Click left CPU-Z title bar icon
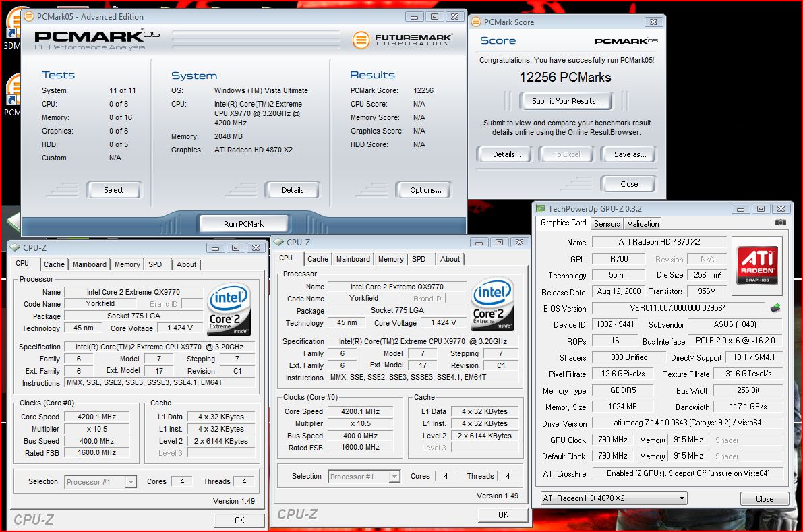This screenshot has height=532, width=803. (x=15, y=247)
